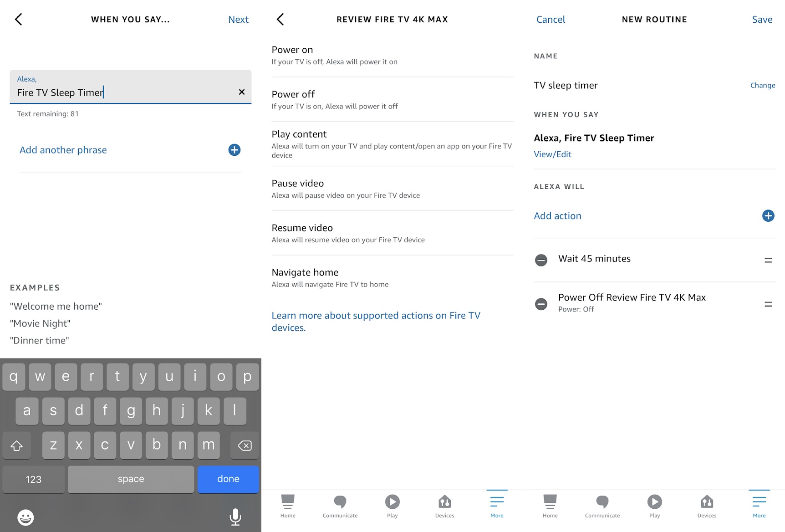Open Play tab in middle screen

392,506
